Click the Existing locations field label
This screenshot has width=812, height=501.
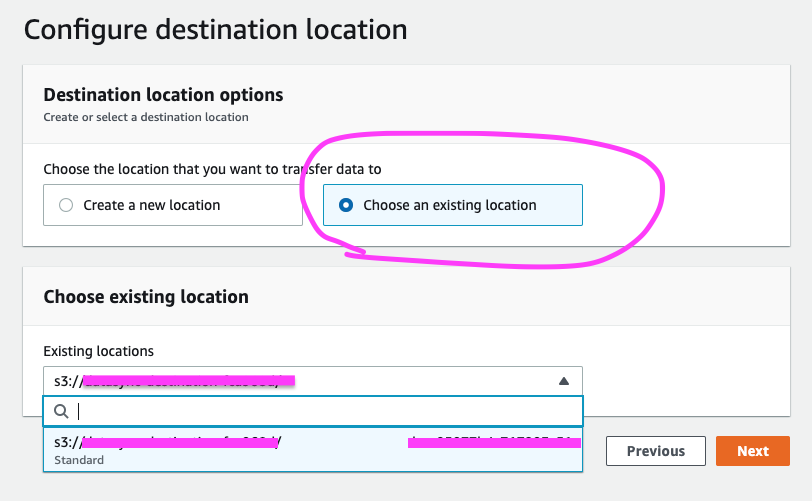tap(98, 351)
